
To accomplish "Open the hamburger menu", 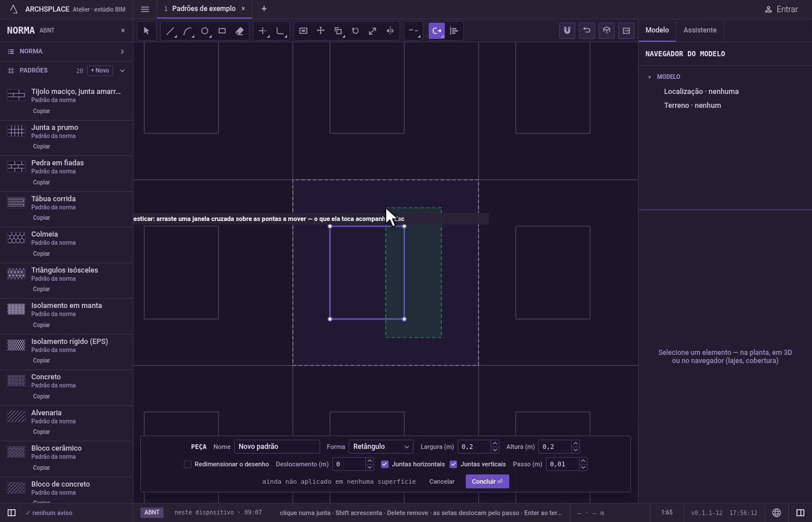I will (x=145, y=9).
